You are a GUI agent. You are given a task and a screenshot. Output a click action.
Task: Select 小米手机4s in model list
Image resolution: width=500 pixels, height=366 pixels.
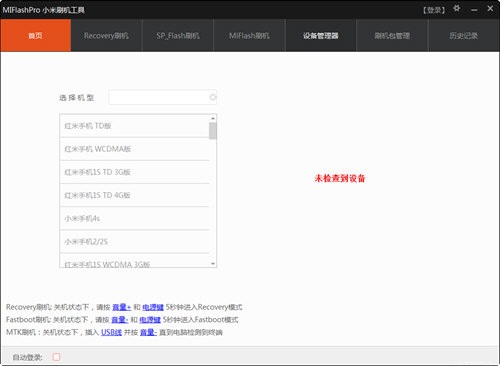pos(134,218)
